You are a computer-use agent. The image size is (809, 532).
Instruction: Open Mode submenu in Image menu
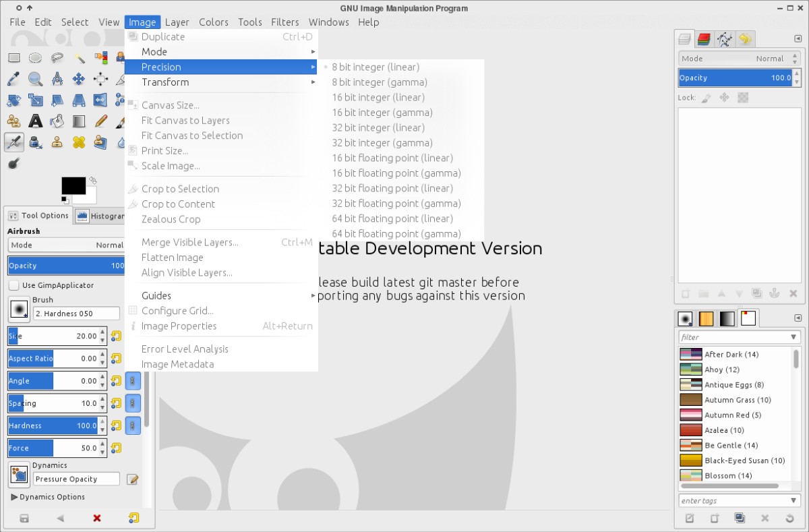tap(221, 52)
